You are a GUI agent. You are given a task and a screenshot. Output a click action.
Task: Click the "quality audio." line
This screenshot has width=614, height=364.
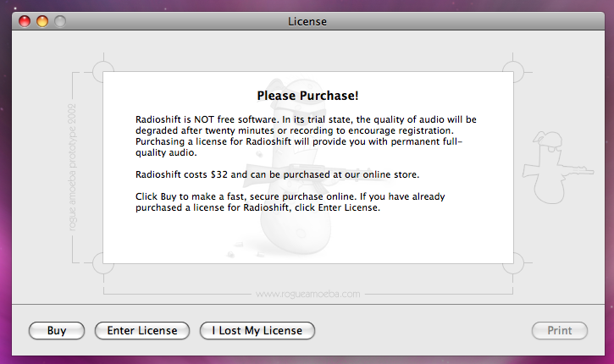pyautogui.click(x=166, y=152)
